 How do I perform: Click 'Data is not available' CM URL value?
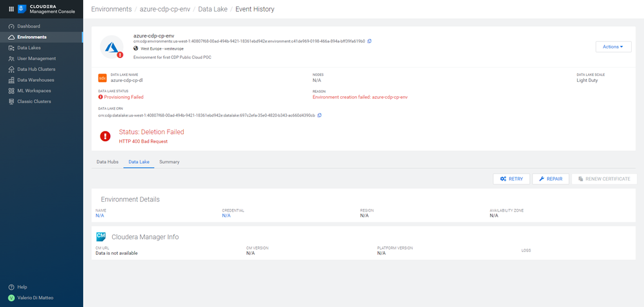click(x=117, y=253)
